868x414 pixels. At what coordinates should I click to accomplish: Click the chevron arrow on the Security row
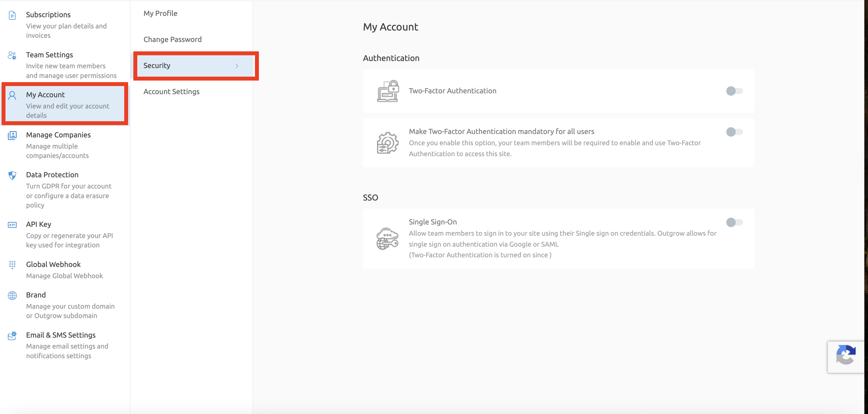tap(237, 66)
